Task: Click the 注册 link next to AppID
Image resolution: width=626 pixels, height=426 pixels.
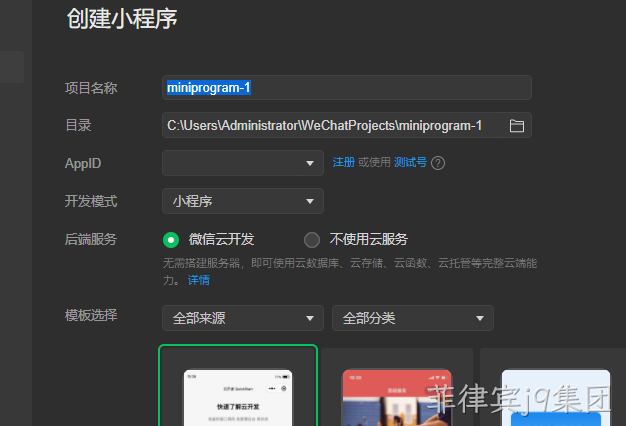Action: (344, 162)
